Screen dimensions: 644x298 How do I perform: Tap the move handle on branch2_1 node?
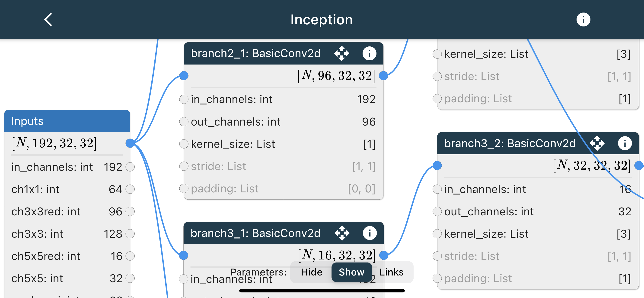[341, 53]
